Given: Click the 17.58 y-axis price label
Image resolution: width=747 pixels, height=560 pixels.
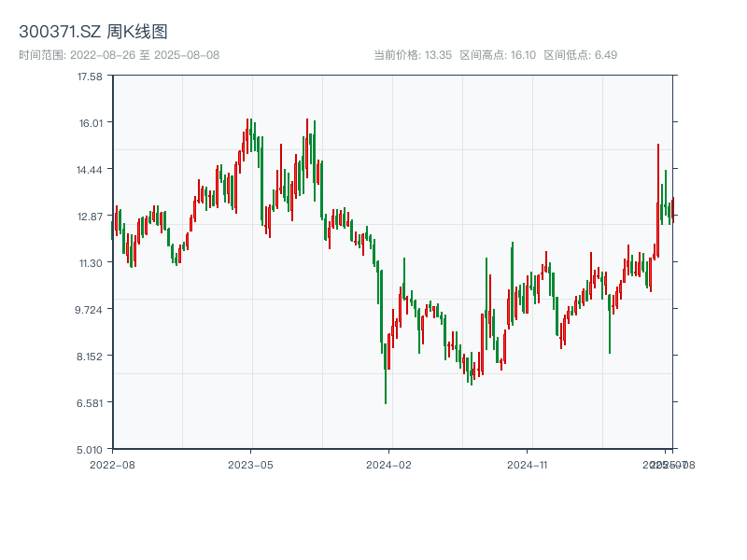Looking at the screenshot, I should coord(91,77).
